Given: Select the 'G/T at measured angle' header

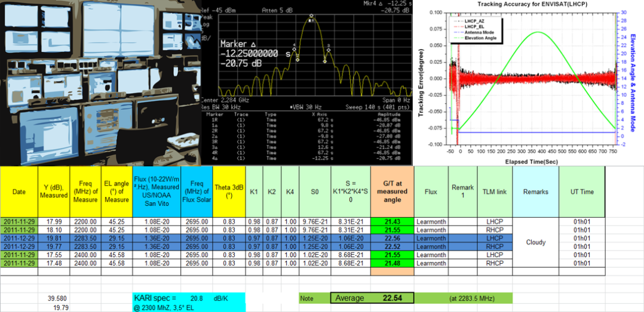Looking at the screenshot, I should (x=392, y=191).
